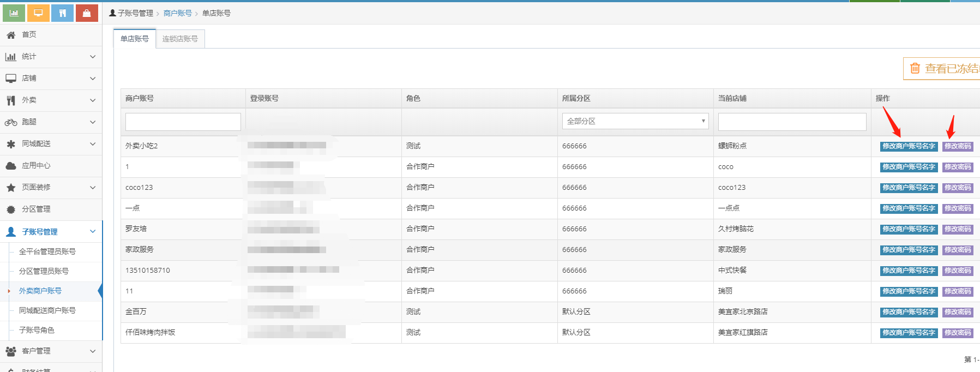This screenshot has height=372, width=980.
Task: Expand the 统计 sidebar menu
Action: tap(51, 57)
